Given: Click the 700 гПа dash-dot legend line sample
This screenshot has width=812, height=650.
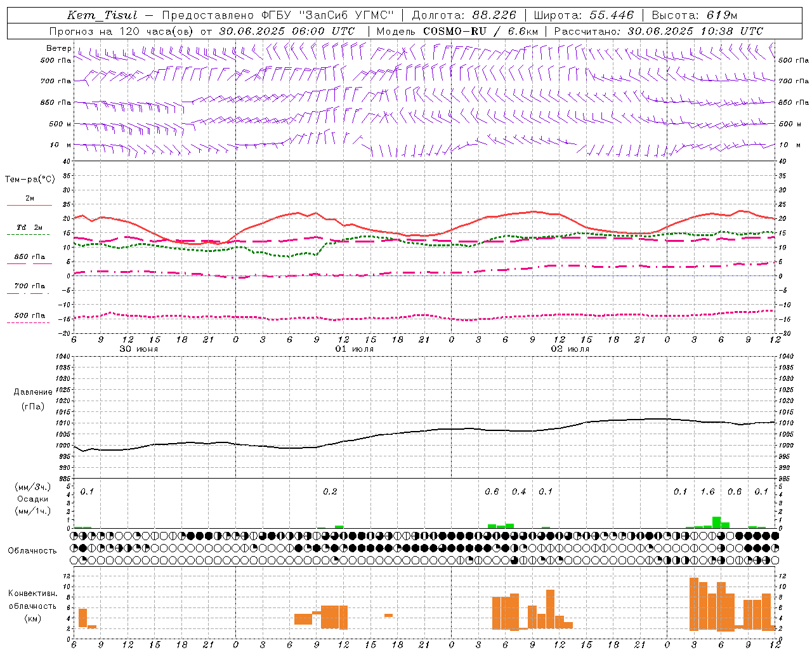Looking at the screenshot, I should point(29,293).
